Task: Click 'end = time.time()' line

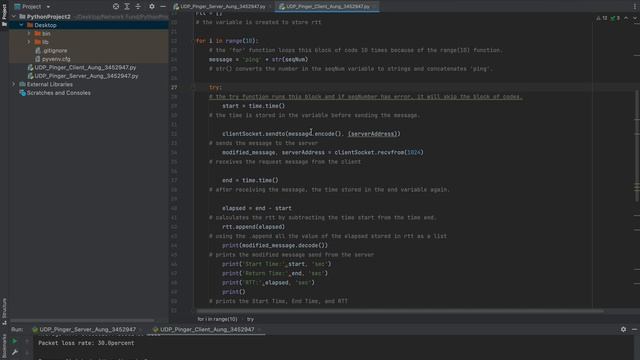Action: tap(250, 180)
